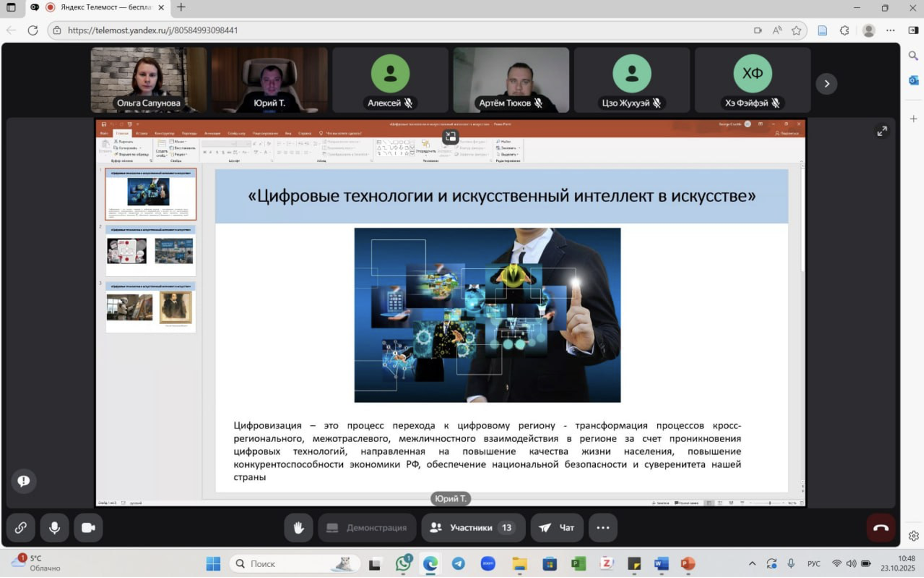Open the Чат chat panel
This screenshot has width=924, height=578.
(x=557, y=528)
